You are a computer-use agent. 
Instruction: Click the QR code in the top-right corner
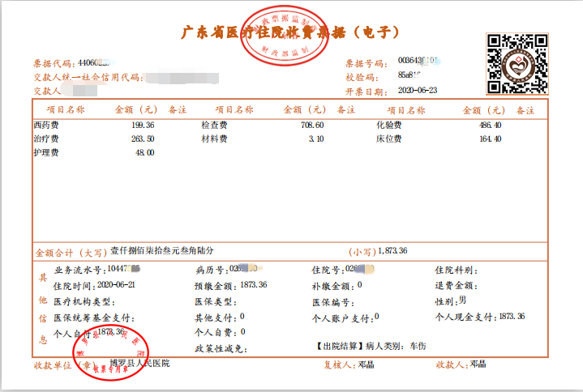click(517, 62)
